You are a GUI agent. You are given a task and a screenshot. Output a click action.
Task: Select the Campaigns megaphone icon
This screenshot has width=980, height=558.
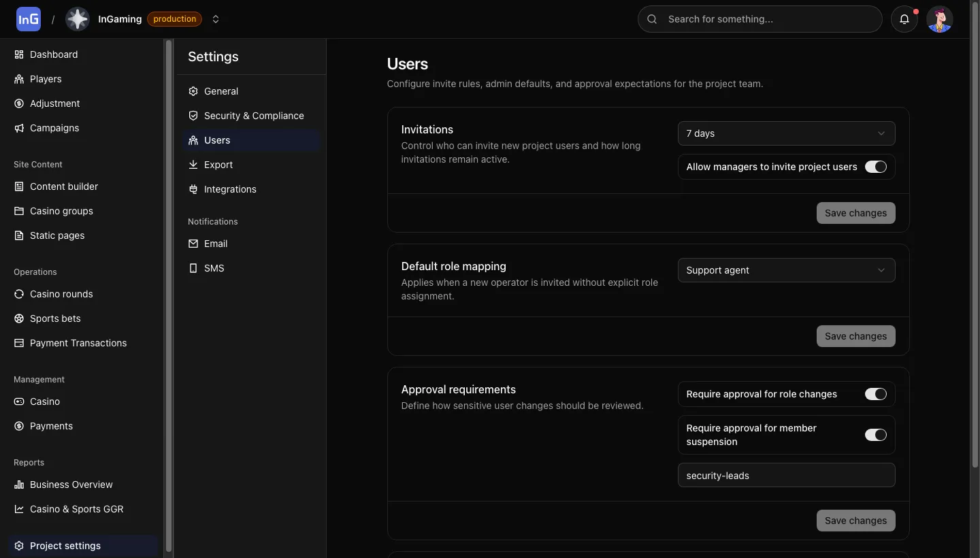pos(18,128)
